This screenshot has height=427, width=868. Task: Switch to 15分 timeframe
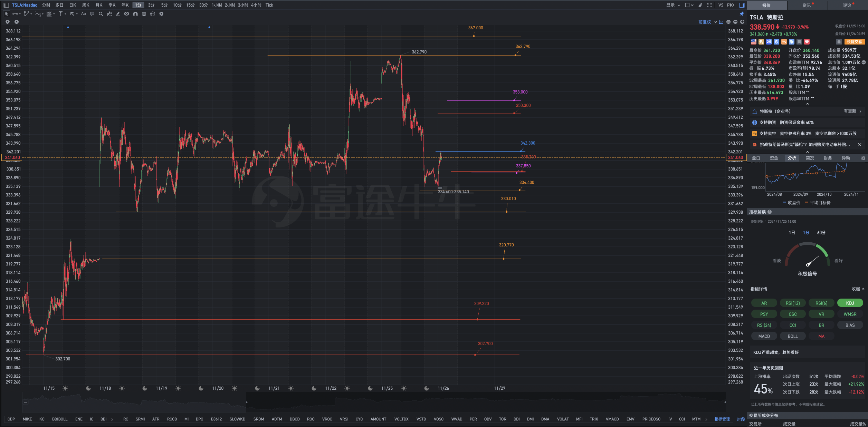pos(190,5)
